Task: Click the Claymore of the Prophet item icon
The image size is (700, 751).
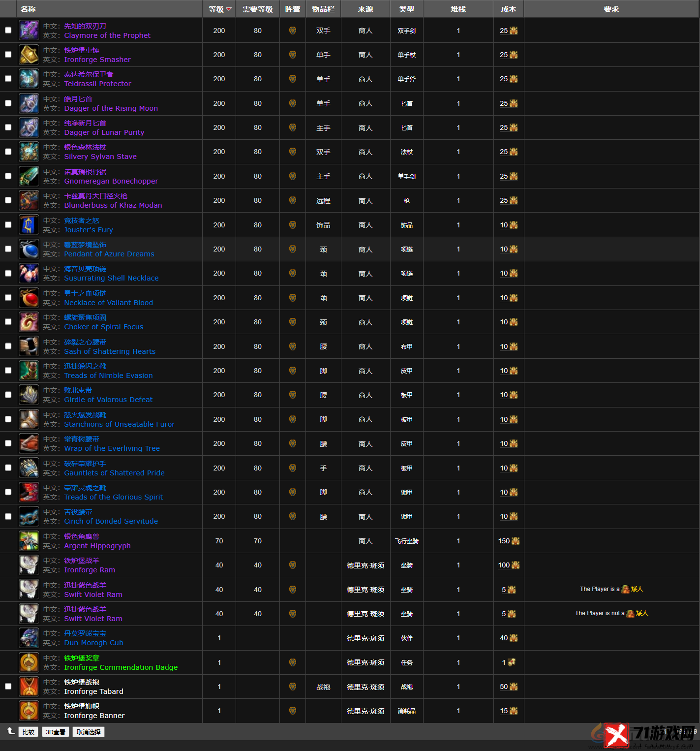Action: 29,31
